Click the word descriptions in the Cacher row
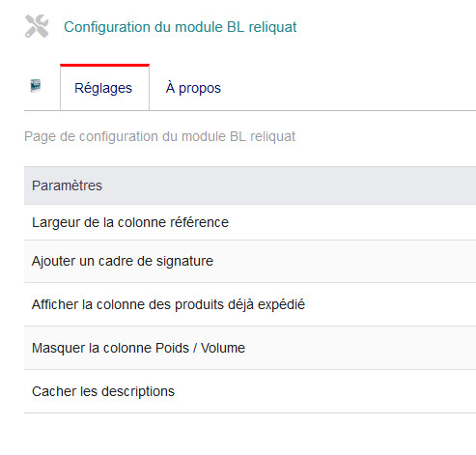The image size is (476, 455). [x=138, y=391]
